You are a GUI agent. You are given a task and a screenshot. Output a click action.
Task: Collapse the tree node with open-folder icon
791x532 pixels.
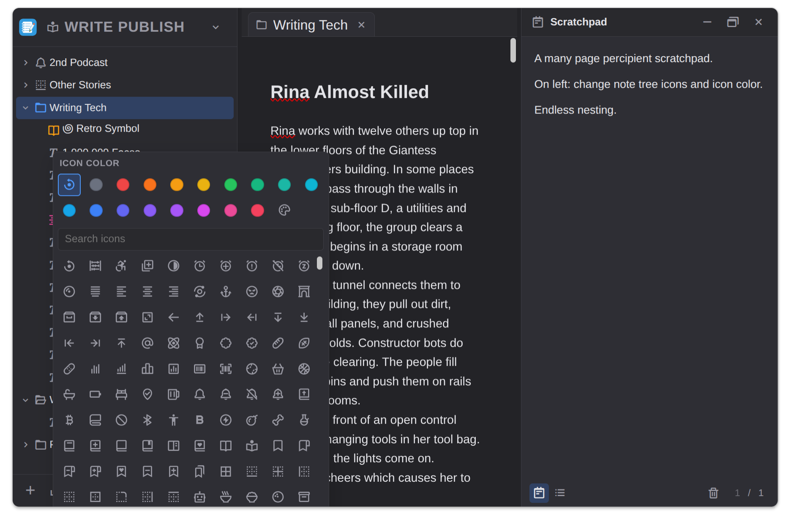tap(26, 400)
